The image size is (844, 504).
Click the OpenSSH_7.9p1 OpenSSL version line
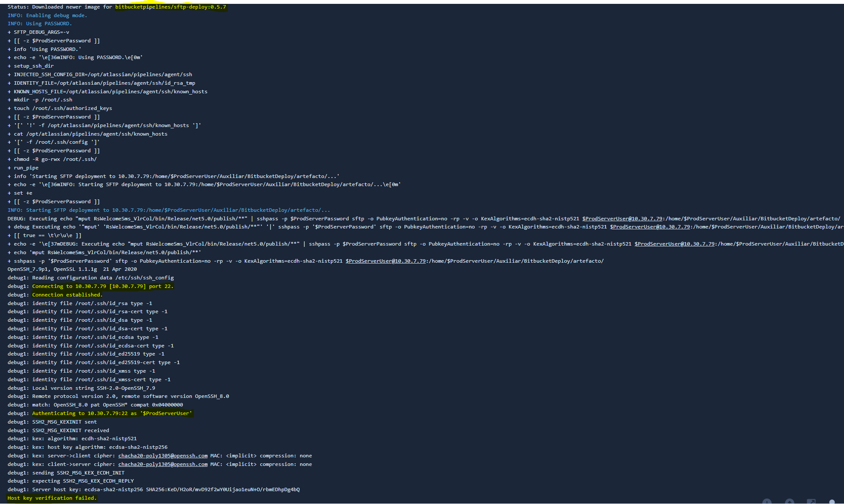pyautogui.click(x=72, y=269)
